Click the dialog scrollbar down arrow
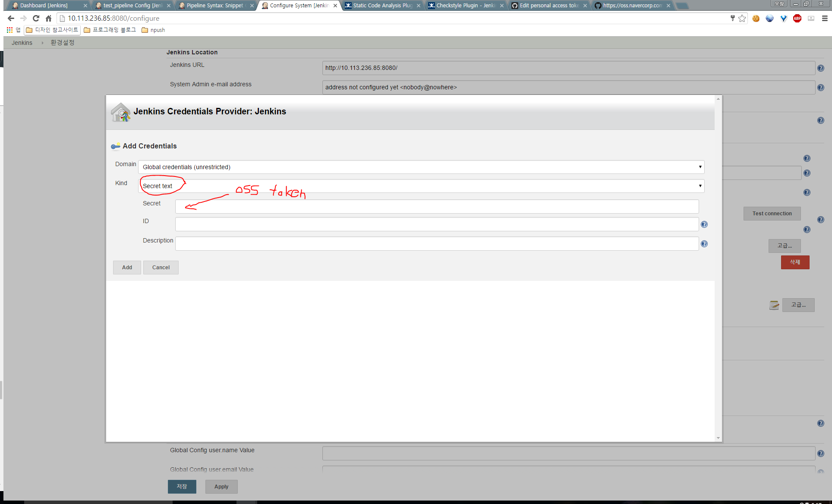The width and height of the screenshot is (832, 504). click(x=718, y=438)
